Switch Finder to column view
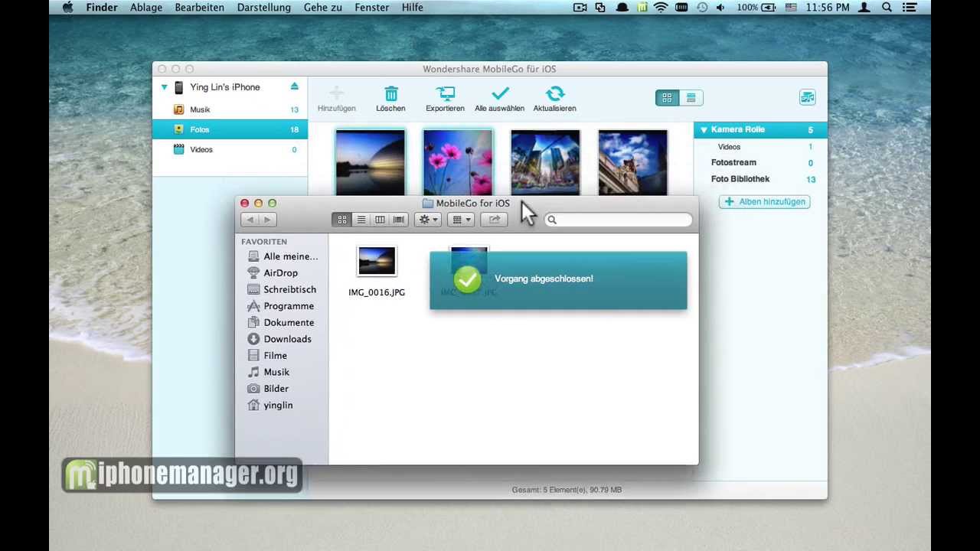This screenshot has height=551, width=980. (380, 220)
